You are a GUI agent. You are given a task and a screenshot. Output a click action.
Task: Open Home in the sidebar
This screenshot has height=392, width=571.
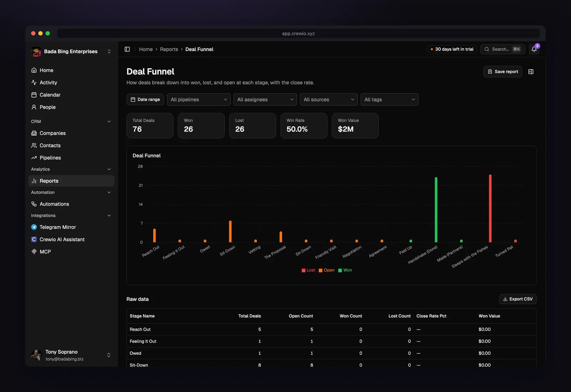click(71, 70)
